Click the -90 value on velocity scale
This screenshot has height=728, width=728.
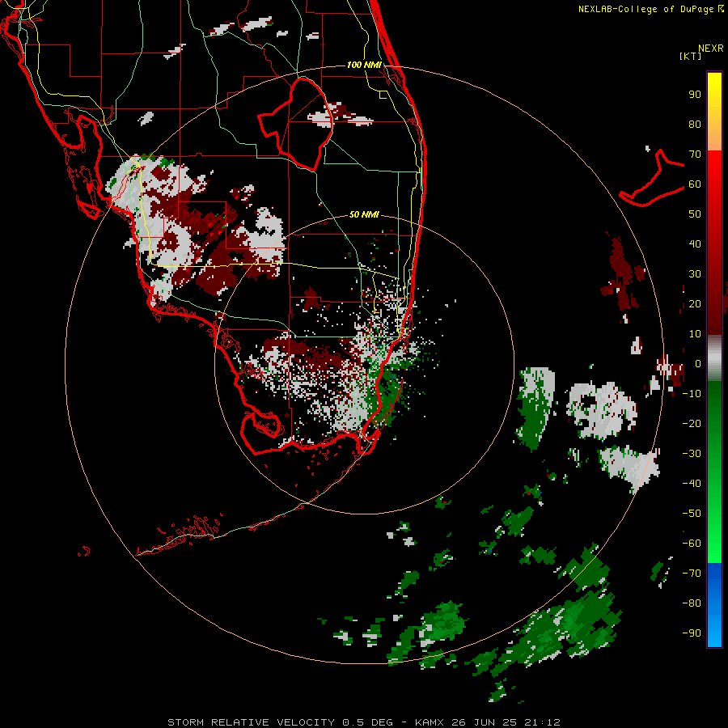point(692,633)
